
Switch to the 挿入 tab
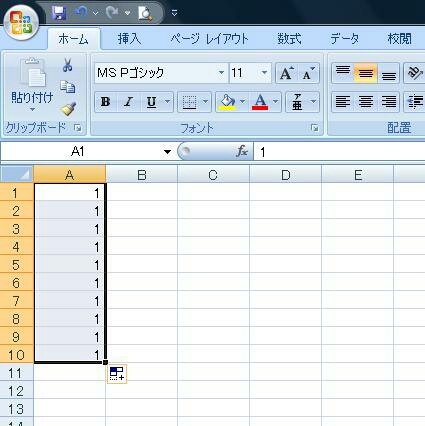[x=129, y=39]
